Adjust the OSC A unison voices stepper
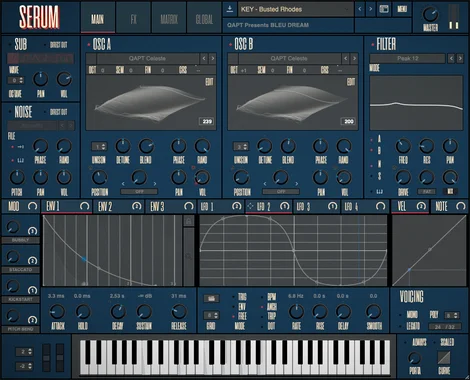This screenshot has width=470, height=380. point(99,146)
